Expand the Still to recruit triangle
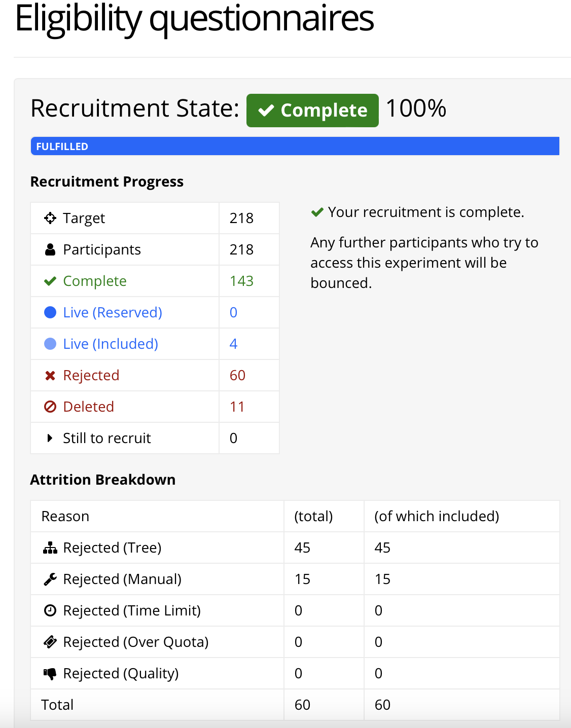Viewport: 571px width, 728px height. (x=50, y=438)
